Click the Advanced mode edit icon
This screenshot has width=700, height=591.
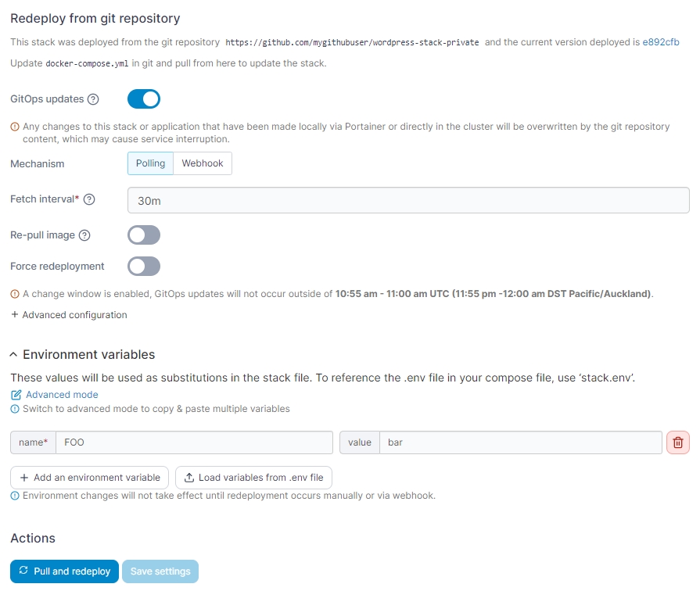point(16,395)
